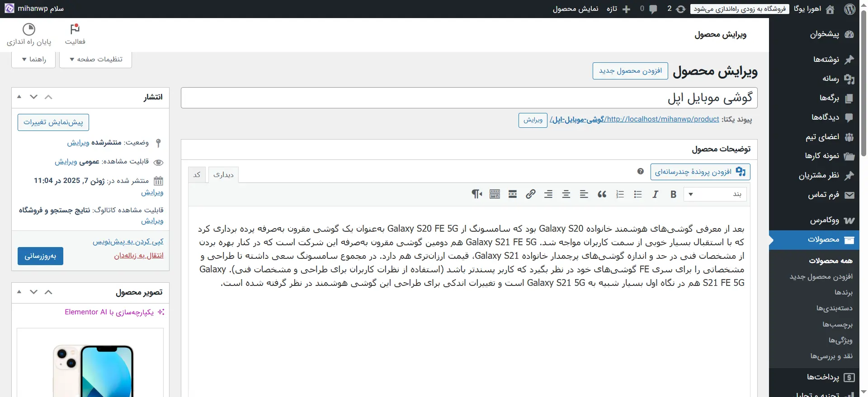The image size is (868, 397).
Task: Apply italic formatting in the editor toolbar
Action: coord(655,194)
